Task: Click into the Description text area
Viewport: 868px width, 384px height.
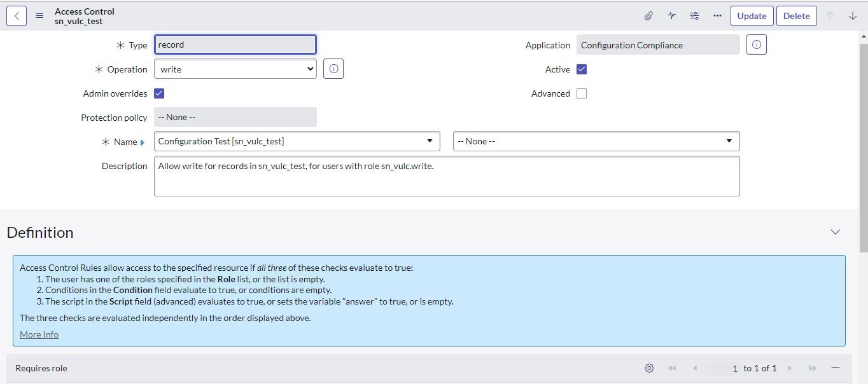Action: [x=447, y=176]
